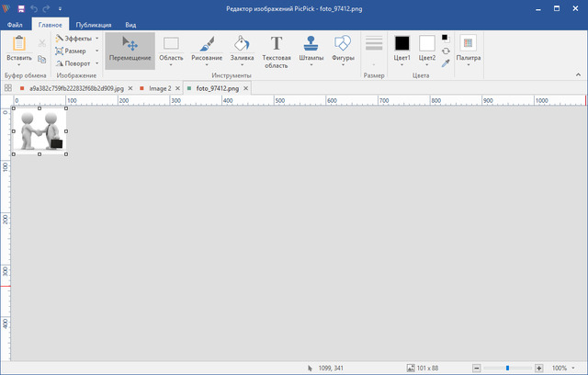Click the eyedropper color picker icon
588x375 pixels.
coord(446,63)
